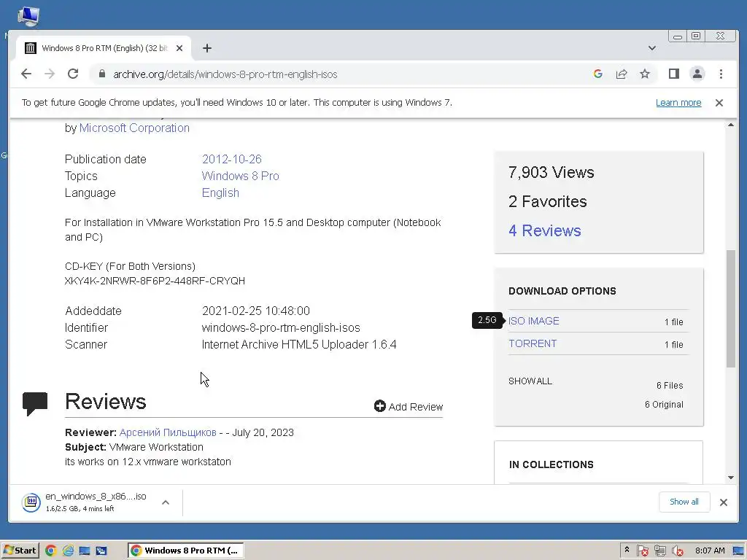Open reviewer Арсений Пильщиков profile
Screen dimensions: 747x560
tap(168, 432)
